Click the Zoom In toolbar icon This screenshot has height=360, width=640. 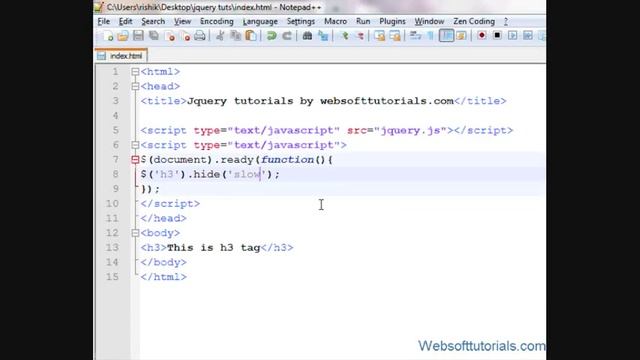click(x=344, y=36)
